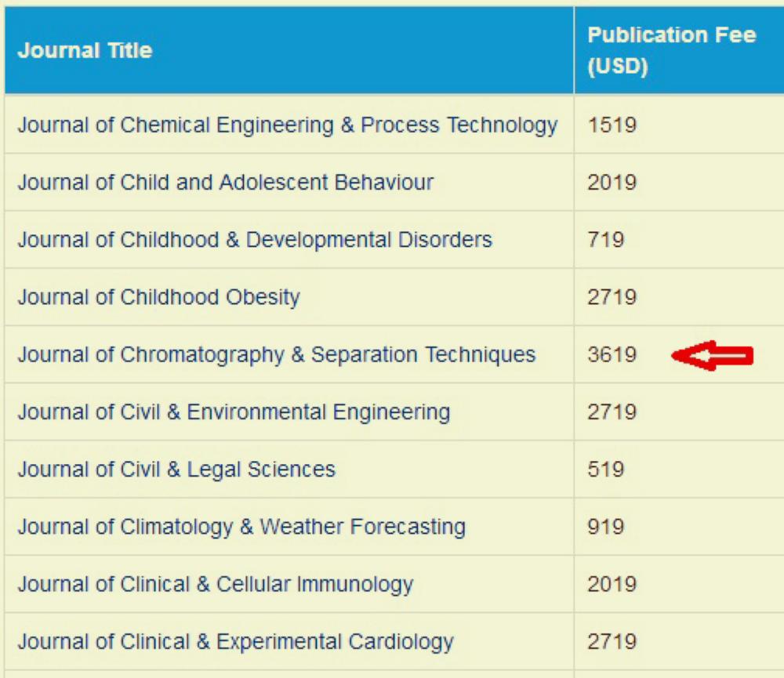Click the red arrow pointing at 3619
Screen dimensions: 784x678
tap(712, 357)
